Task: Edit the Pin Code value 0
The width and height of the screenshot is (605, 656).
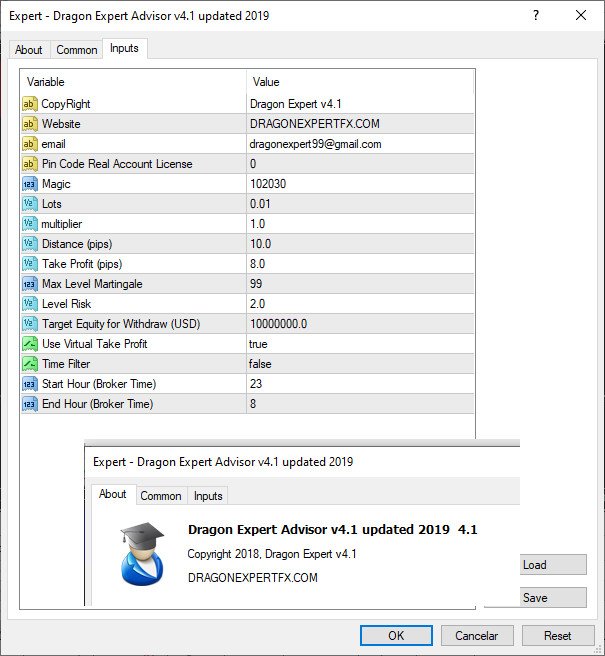Action: 361,164
